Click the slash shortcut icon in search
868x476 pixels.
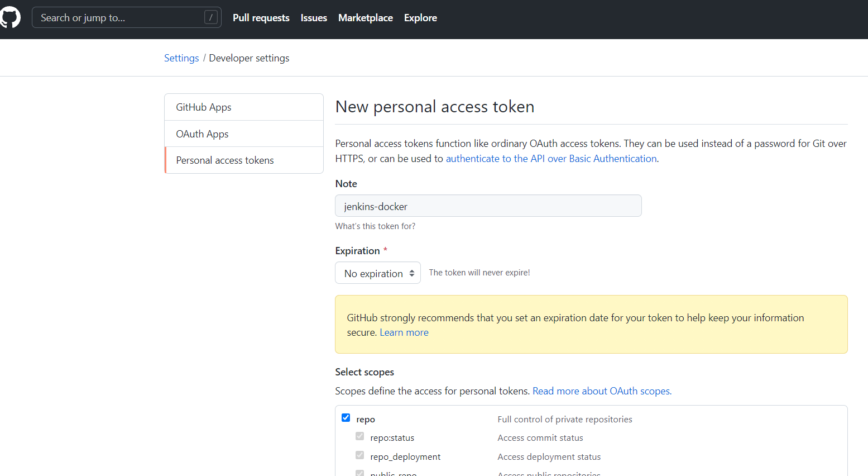210,17
